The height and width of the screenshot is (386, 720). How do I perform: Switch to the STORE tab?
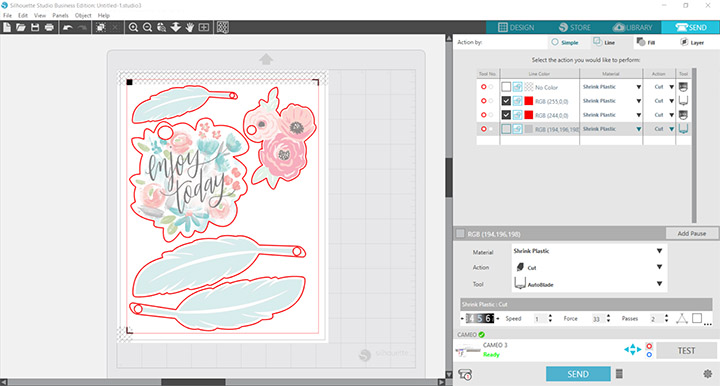(x=574, y=28)
